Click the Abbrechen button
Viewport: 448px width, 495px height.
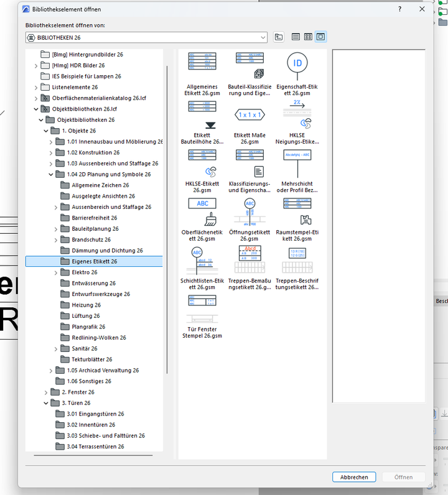pyautogui.click(x=354, y=477)
